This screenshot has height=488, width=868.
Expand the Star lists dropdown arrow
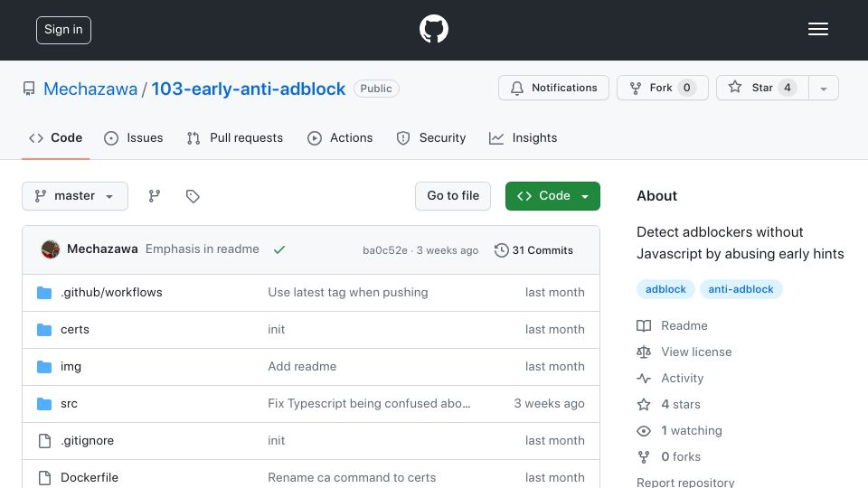pos(824,88)
